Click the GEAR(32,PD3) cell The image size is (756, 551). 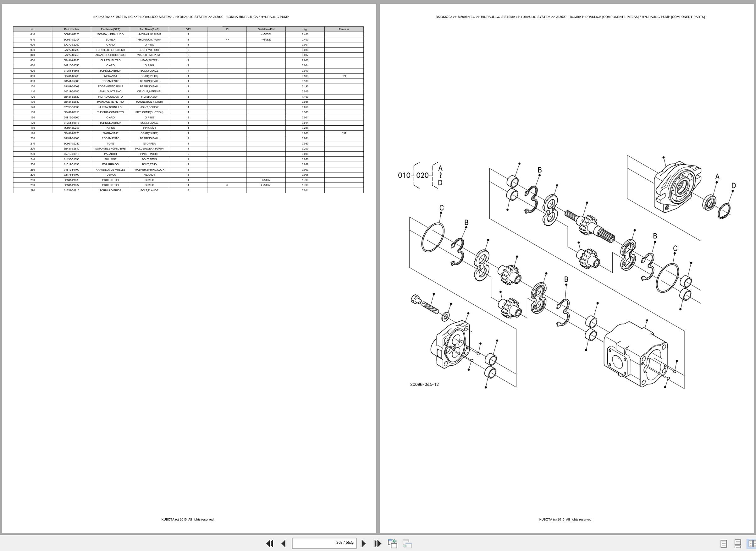149,76
